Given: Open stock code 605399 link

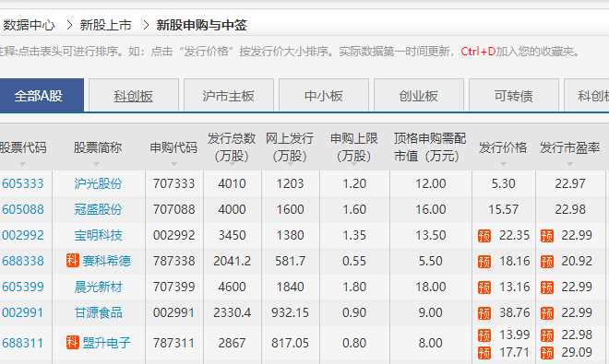Looking at the screenshot, I should point(23,287).
